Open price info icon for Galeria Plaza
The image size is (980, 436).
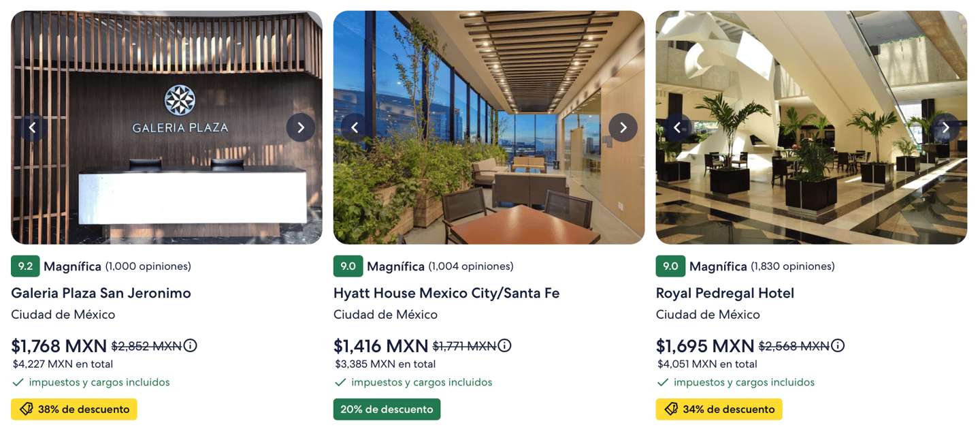pos(191,346)
